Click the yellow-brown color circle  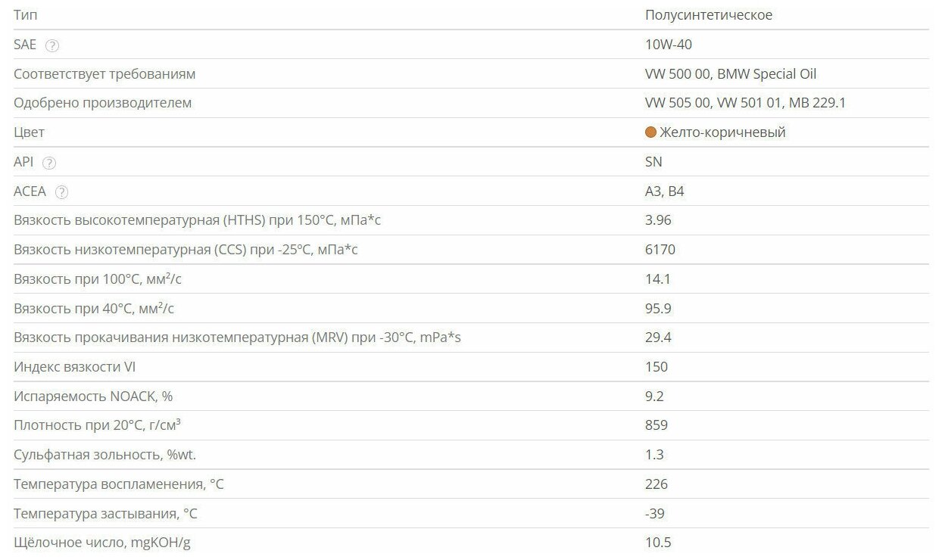[650, 132]
